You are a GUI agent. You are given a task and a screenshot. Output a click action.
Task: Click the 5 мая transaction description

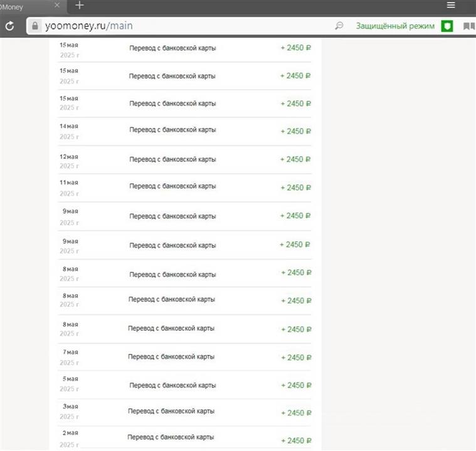click(x=172, y=384)
